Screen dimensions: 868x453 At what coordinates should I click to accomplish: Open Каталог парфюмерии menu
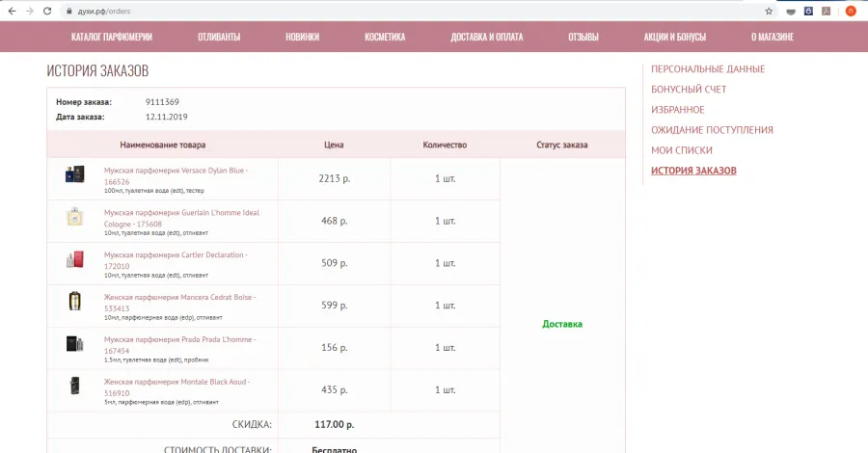tap(112, 37)
